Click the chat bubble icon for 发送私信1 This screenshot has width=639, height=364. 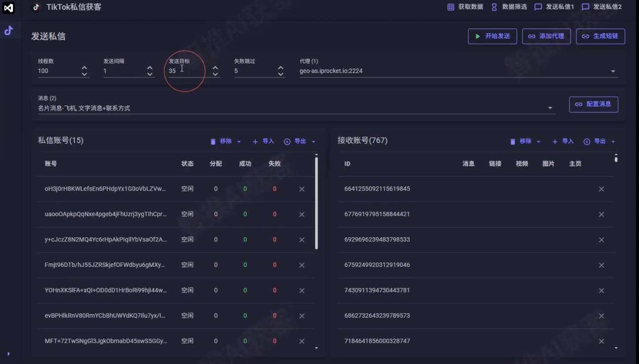point(539,7)
